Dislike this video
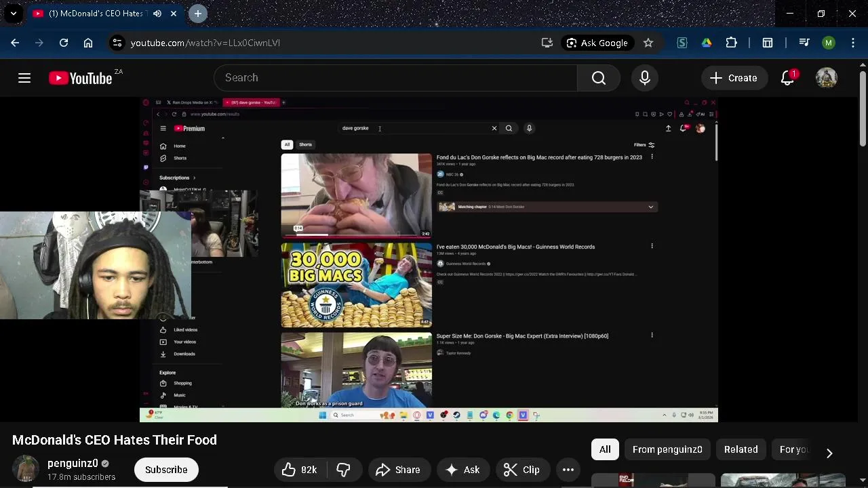This screenshot has width=868, height=488. pyautogui.click(x=344, y=470)
